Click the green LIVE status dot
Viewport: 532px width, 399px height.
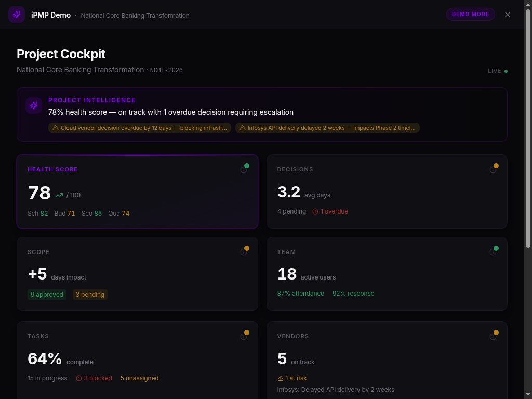(x=506, y=71)
